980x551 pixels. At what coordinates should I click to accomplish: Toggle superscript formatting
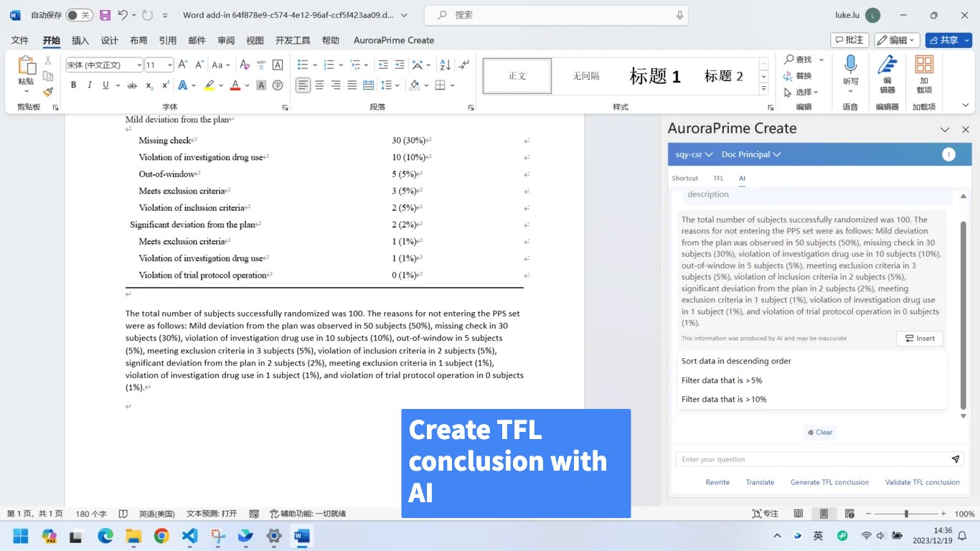[x=166, y=85]
